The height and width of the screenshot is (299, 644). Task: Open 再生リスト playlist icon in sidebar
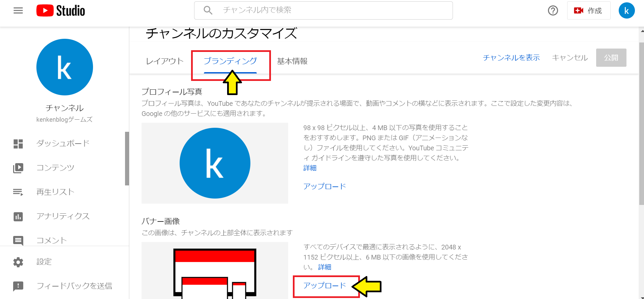(18, 192)
